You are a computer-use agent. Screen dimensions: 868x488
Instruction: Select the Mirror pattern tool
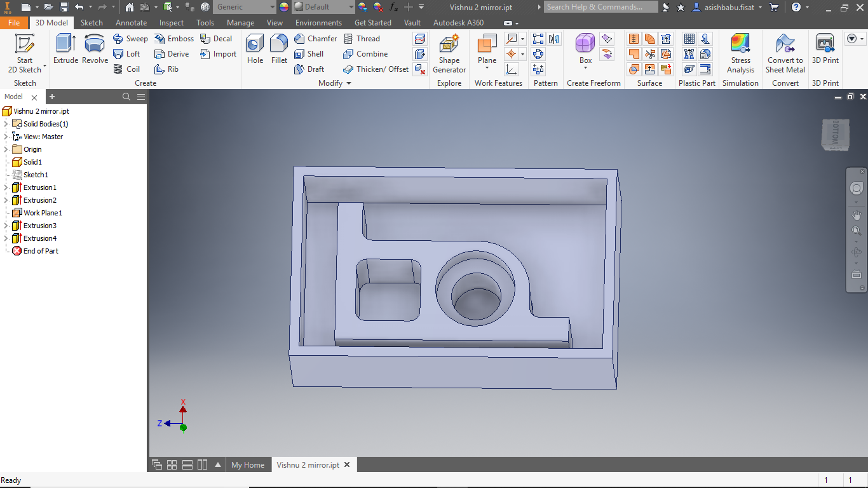tap(554, 39)
